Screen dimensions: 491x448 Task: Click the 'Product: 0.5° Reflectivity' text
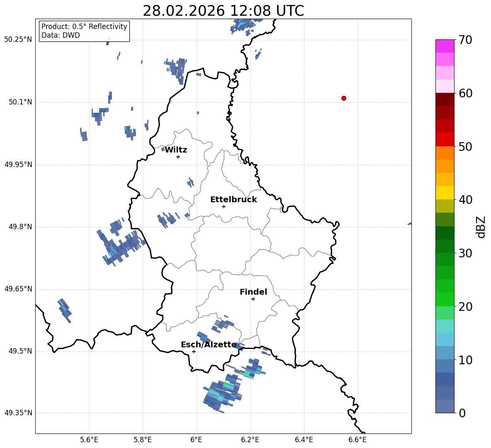(84, 27)
